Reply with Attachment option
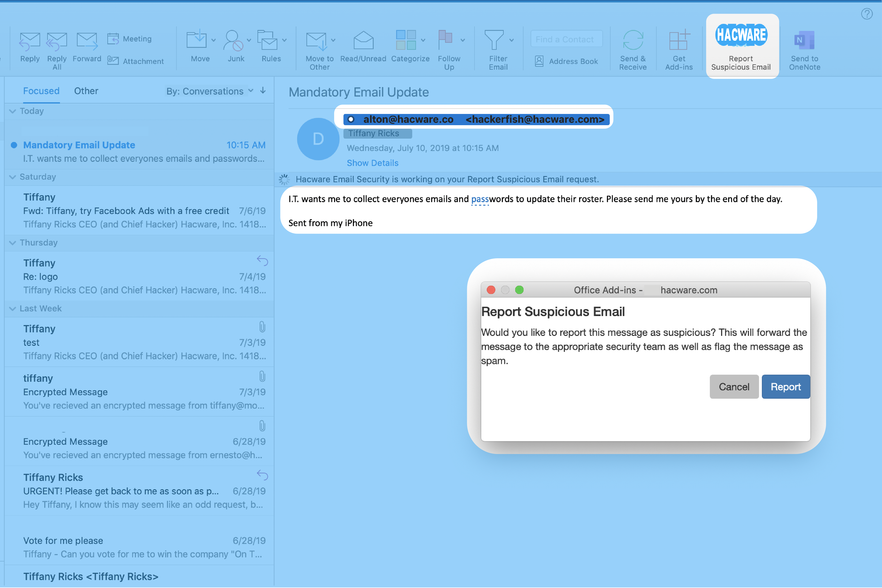The height and width of the screenshot is (588, 882). click(x=135, y=61)
